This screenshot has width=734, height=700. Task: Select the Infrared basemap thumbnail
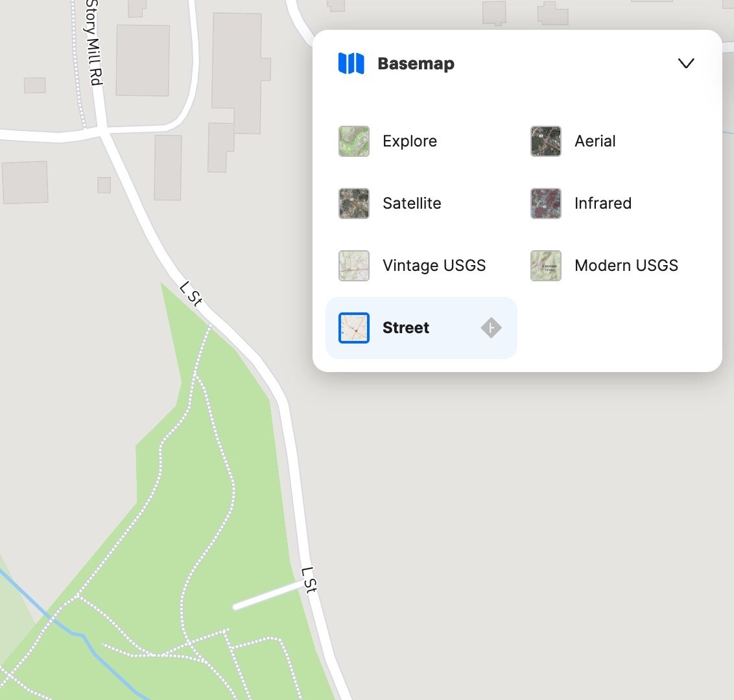[x=545, y=203]
